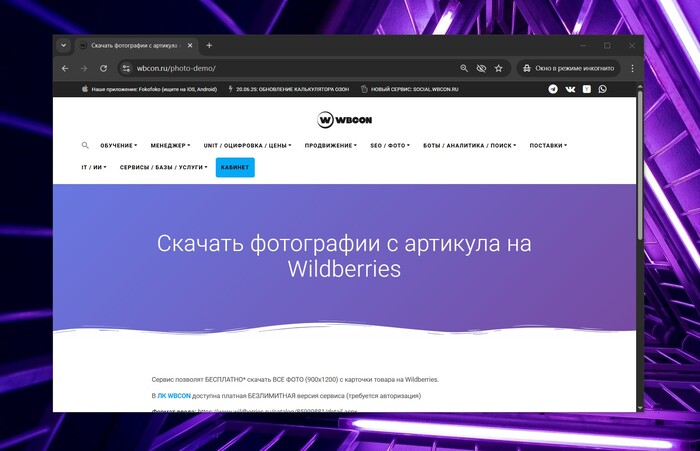700x451 pixels.
Task: Click scrollbar down arrow at page bottom
Action: click(640, 408)
